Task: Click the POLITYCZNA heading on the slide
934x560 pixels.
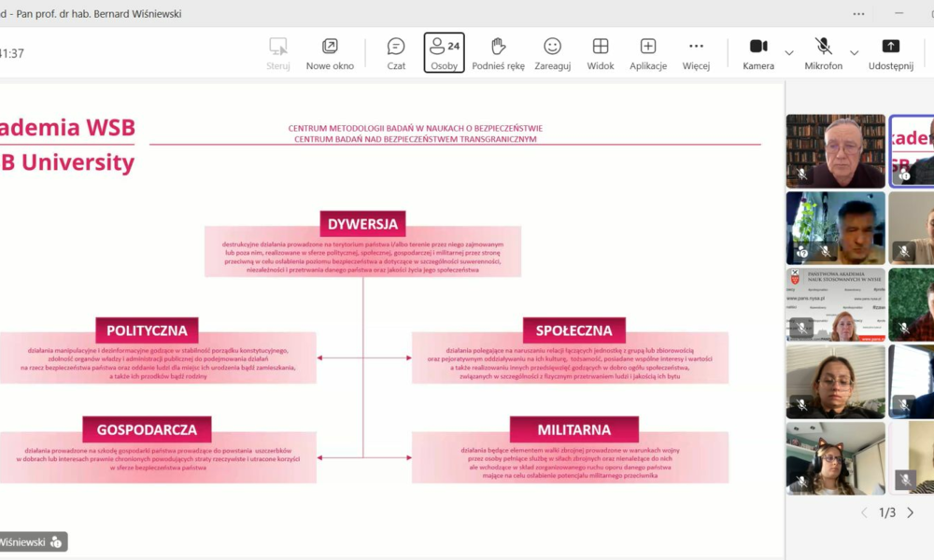Action: tap(147, 330)
